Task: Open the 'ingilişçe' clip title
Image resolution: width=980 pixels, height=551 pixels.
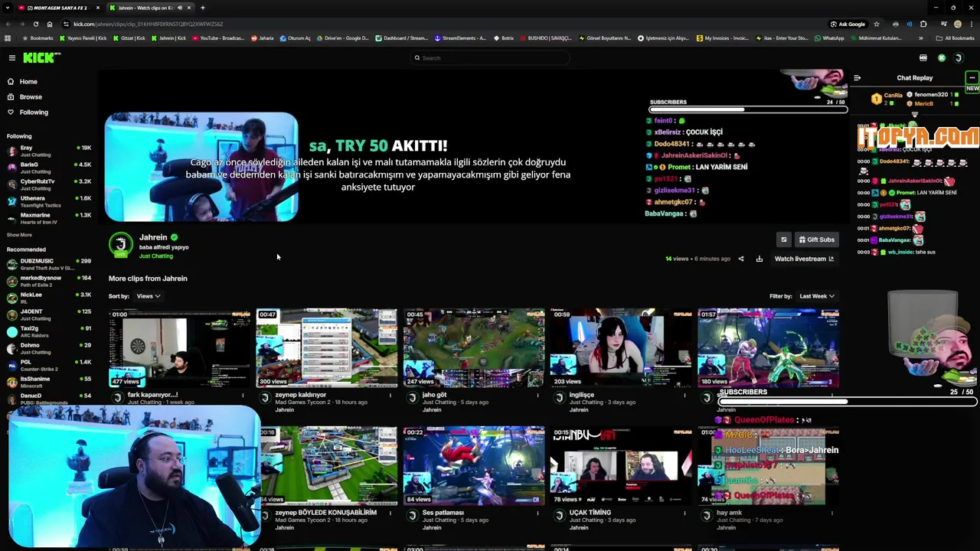Action: 583,395
